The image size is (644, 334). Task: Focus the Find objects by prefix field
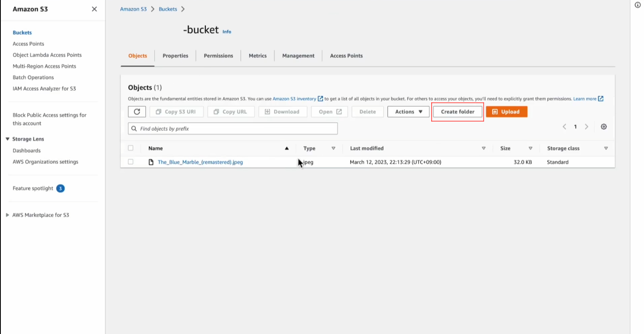[233, 128]
